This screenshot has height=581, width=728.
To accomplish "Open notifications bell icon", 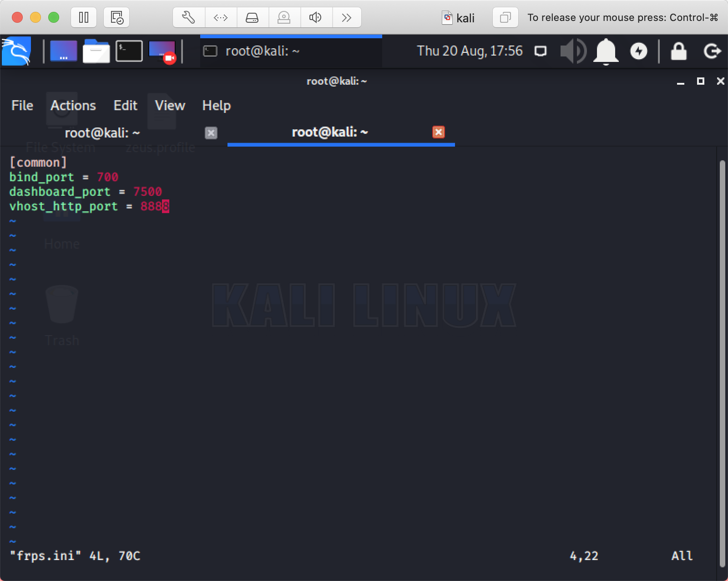I will tap(606, 51).
